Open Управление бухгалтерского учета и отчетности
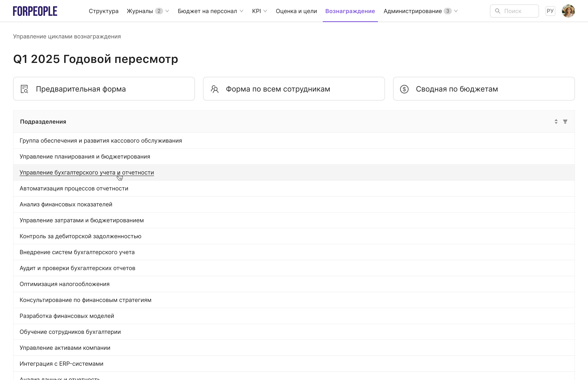The image size is (588, 380). [87, 172]
